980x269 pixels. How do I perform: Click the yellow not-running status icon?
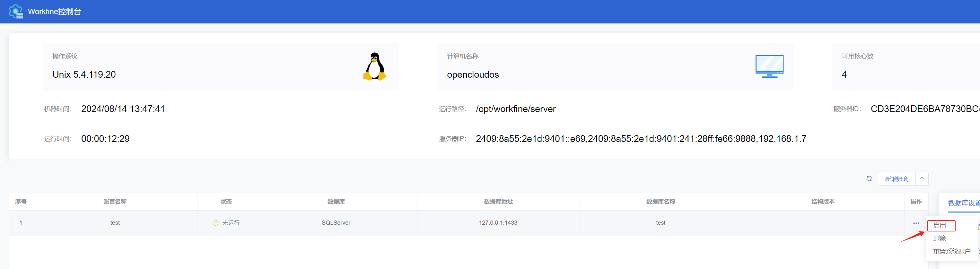215,223
